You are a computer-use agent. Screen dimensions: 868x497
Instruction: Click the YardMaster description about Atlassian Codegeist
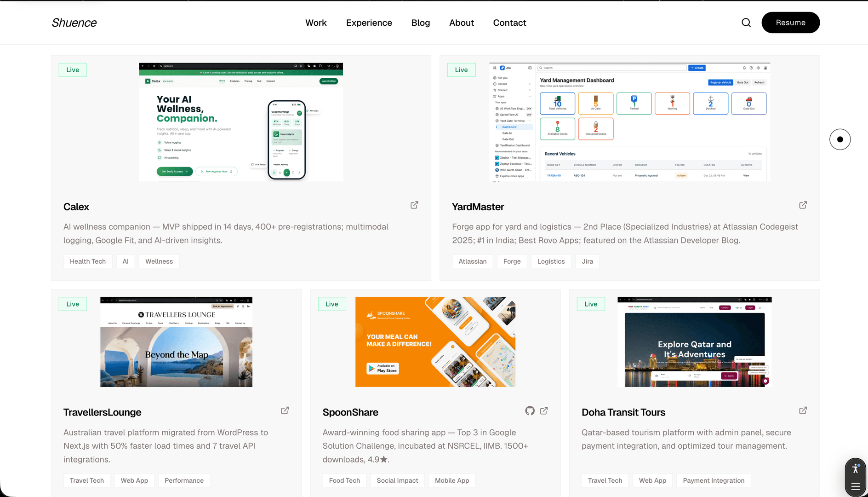point(625,233)
